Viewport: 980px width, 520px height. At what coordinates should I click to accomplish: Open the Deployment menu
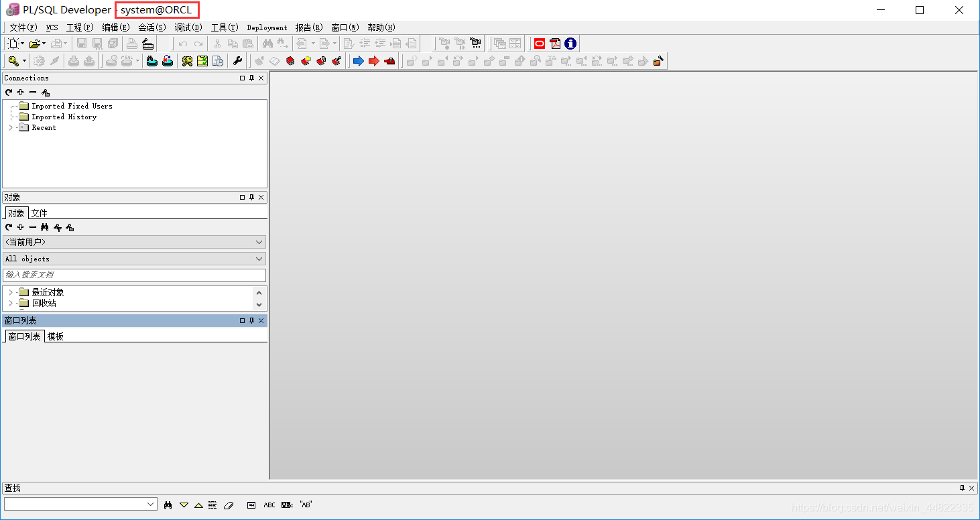[x=267, y=27]
